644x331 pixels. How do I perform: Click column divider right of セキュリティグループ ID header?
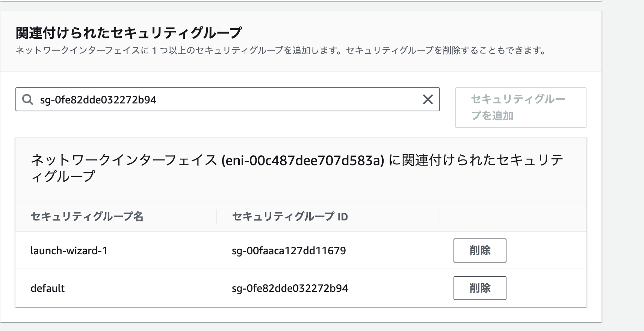438,217
